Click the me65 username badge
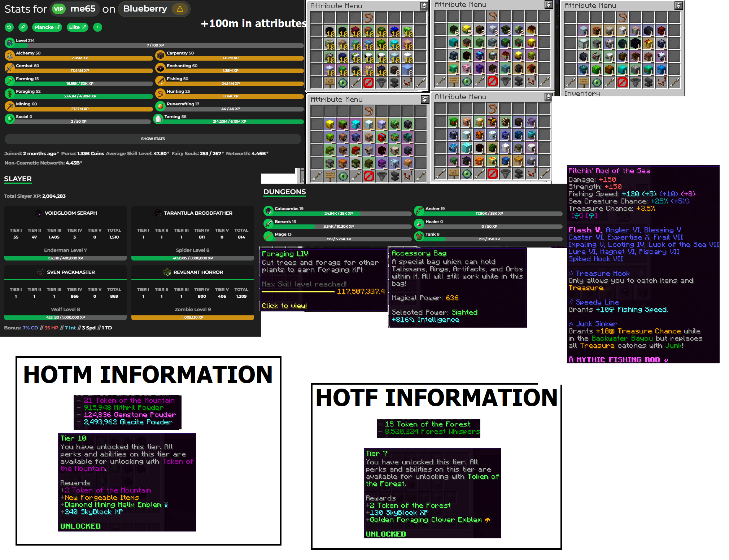 (x=83, y=9)
